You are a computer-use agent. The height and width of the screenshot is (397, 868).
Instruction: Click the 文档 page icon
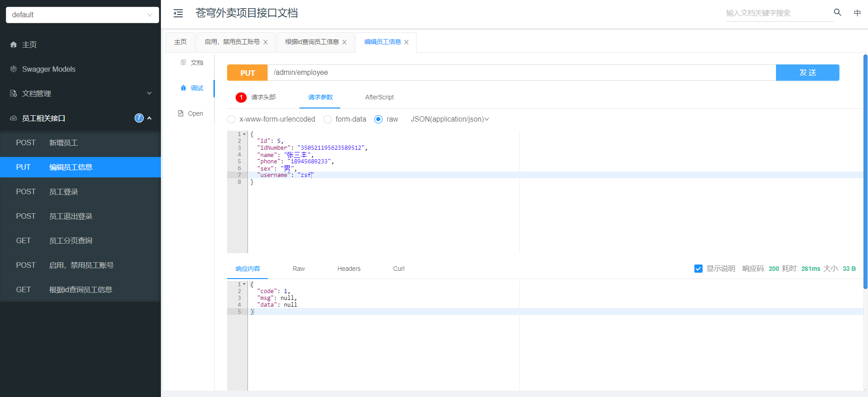coord(183,62)
